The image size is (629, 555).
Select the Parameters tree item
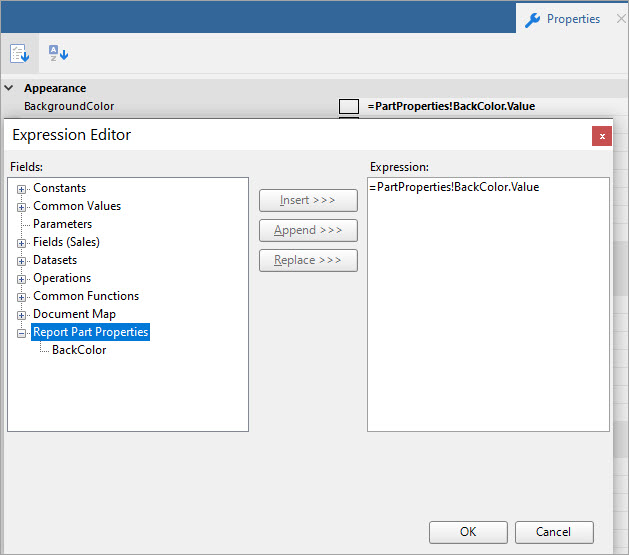coord(63,224)
